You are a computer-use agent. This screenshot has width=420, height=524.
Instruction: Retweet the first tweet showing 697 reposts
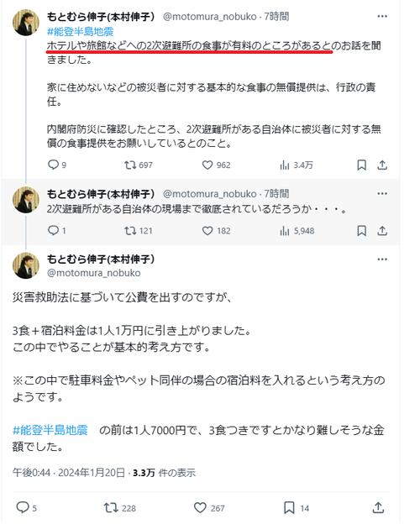[138, 165]
